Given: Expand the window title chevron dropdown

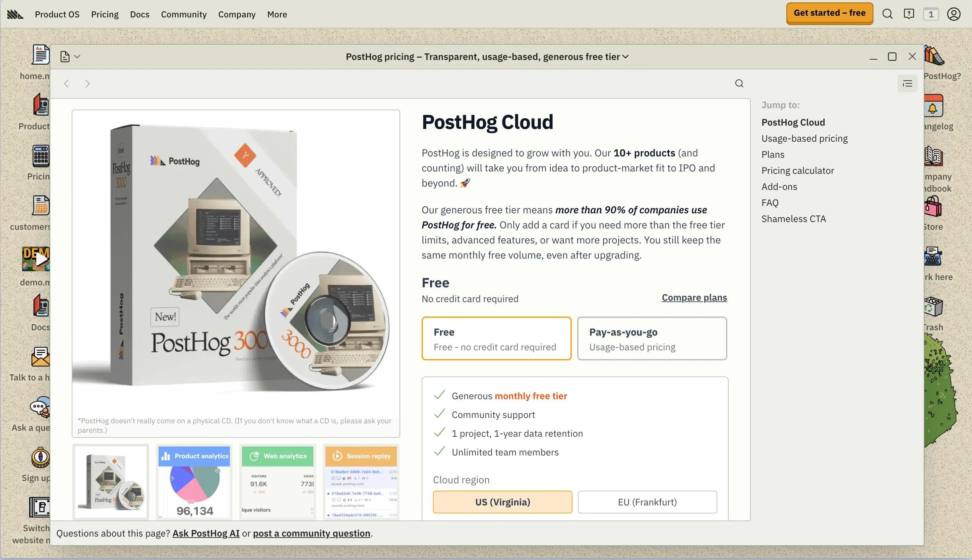Looking at the screenshot, I should tap(626, 57).
